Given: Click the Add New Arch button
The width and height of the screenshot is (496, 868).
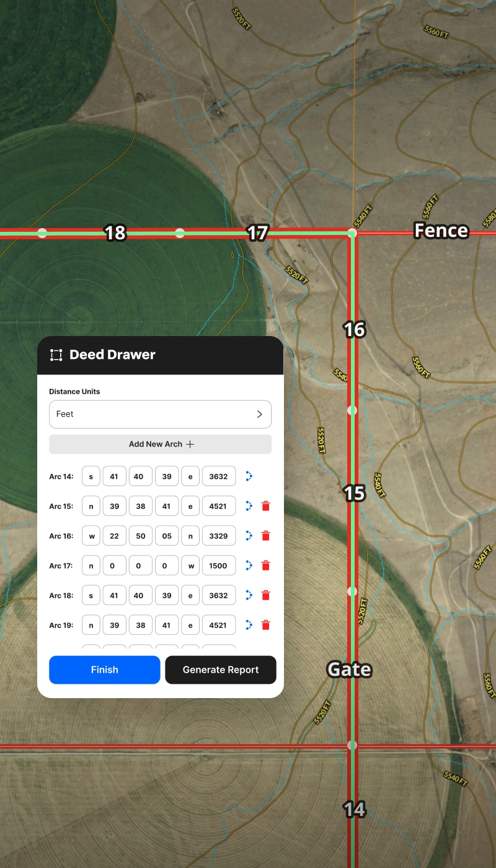Looking at the screenshot, I should pos(160,445).
